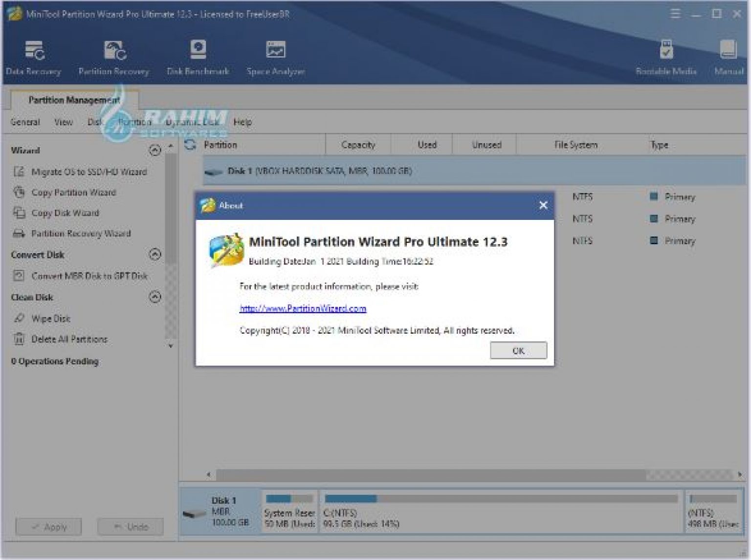
Task: Open the PartitionWizard.com link
Action: [303, 308]
